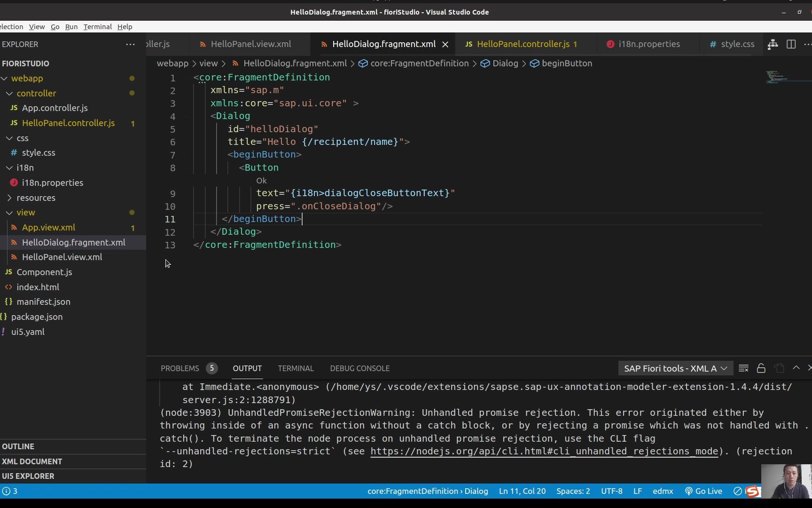Open package.json in the explorer
Image resolution: width=812 pixels, height=508 pixels.
tap(37, 317)
